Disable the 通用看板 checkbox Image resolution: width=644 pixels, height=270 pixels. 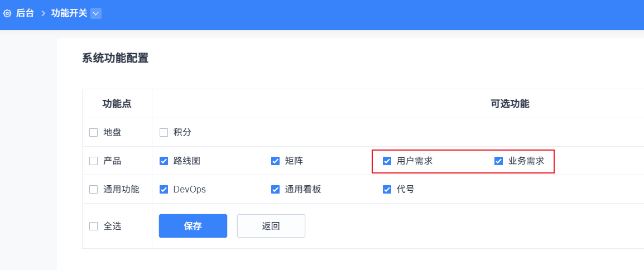click(275, 190)
